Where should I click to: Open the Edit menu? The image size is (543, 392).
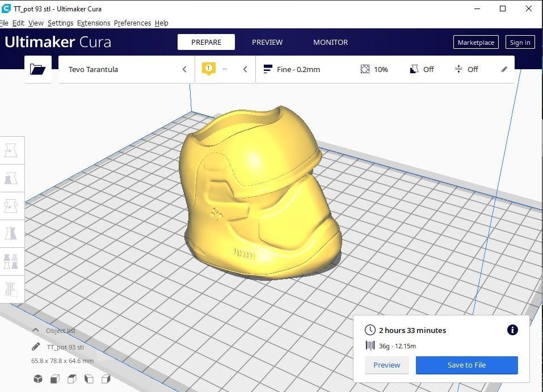[x=18, y=23]
